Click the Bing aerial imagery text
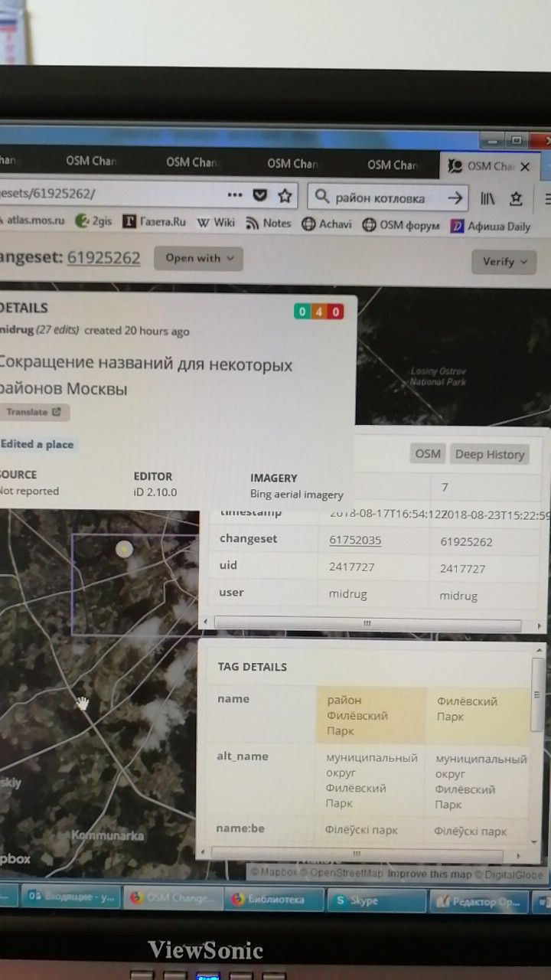This screenshot has height=980, width=551. point(297,494)
